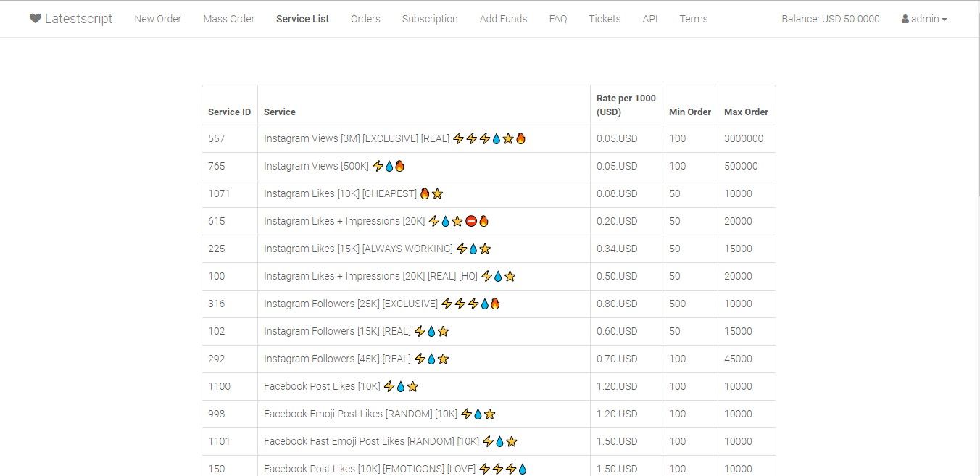Click no-entry icon in service 615 row
Image resolution: width=980 pixels, height=476 pixels.
tap(471, 221)
